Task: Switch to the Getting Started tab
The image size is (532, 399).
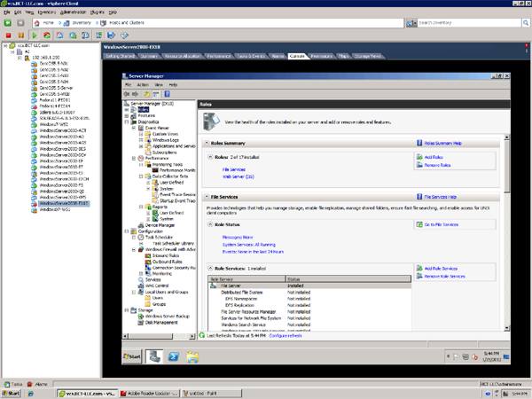Action: point(120,57)
